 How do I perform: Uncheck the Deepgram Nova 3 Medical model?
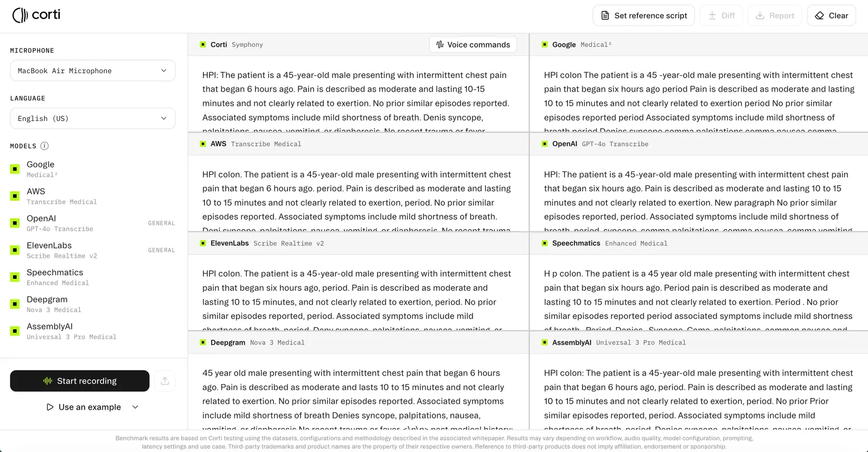15,304
